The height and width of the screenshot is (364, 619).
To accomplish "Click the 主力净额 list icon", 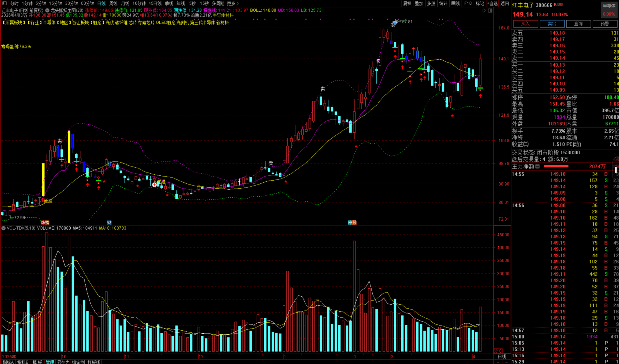I will [538, 166].
